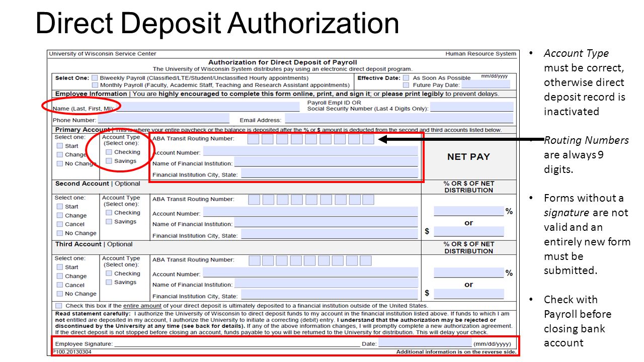Click the Routing Numbers bullet note
The width and height of the screenshot is (644, 362).
click(586, 155)
